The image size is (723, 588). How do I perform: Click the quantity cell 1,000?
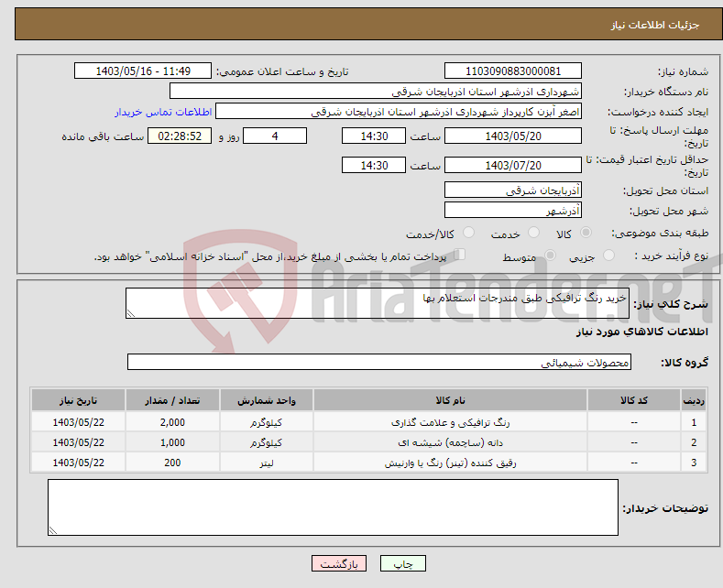(x=172, y=442)
